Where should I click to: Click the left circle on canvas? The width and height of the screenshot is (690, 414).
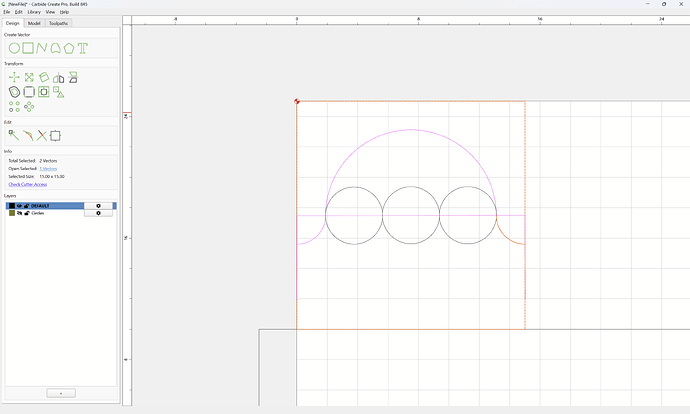coord(354,215)
